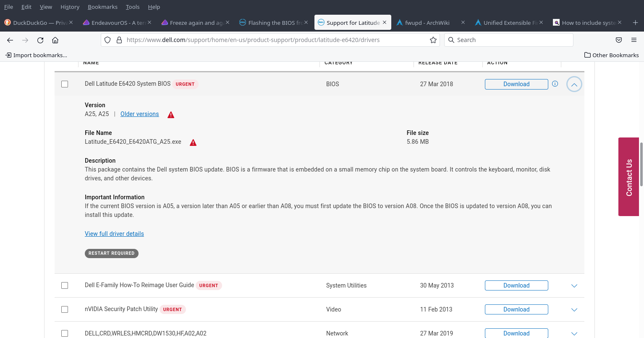
Task: Open the Firefox hamburger menu
Action: click(634, 40)
